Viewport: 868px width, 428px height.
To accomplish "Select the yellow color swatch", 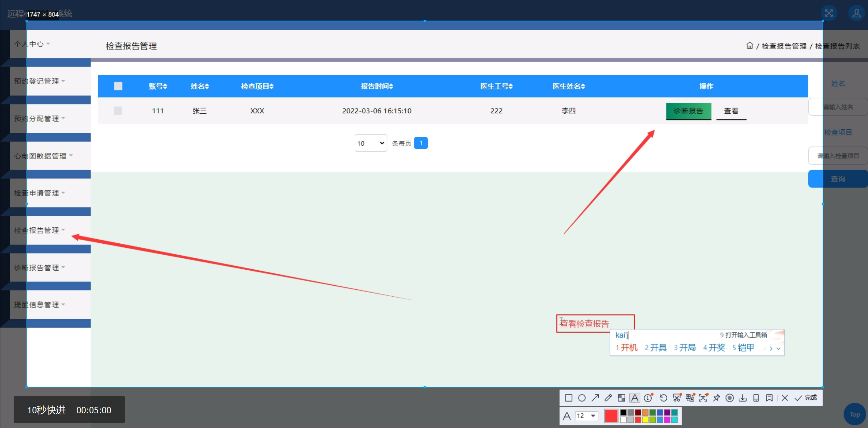I will [x=645, y=420].
